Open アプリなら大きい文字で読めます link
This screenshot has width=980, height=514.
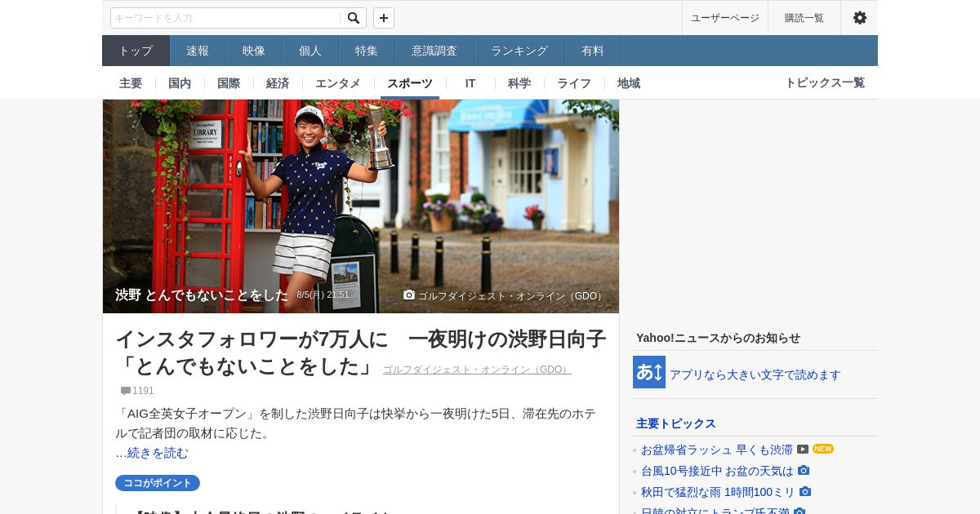pyautogui.click(x=755, y=374)
